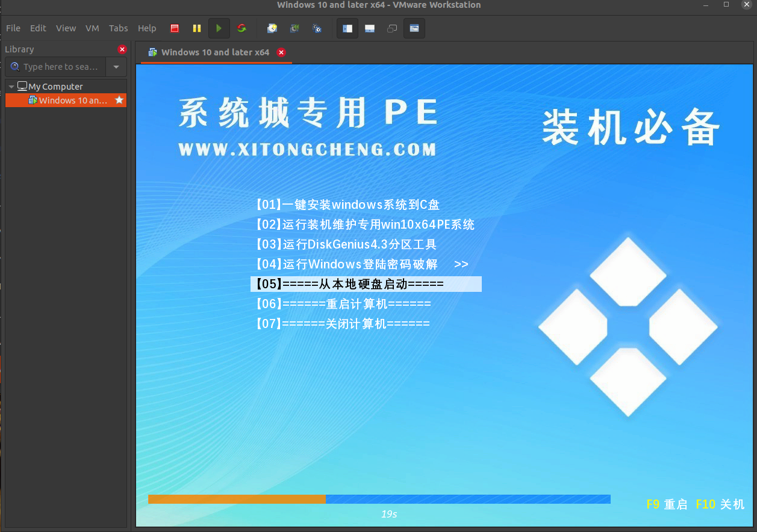Select option 07 关闭计算机
Viewport: 757px width, 532px height.
(342, 324)
